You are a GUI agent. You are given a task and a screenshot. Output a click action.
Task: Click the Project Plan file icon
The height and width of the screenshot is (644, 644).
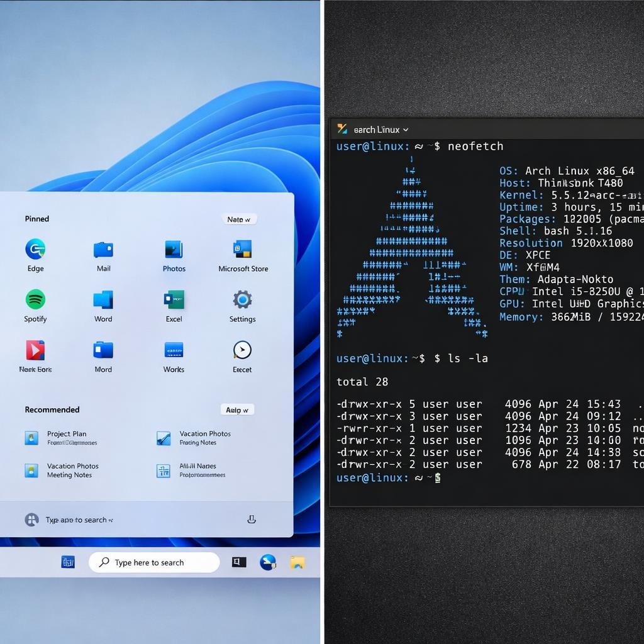tap(31, 438)
